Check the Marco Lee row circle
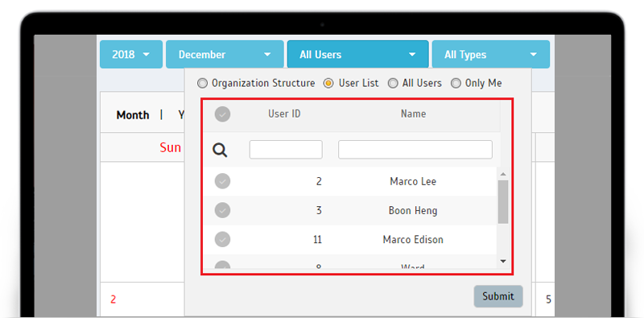 click(223, 181)
